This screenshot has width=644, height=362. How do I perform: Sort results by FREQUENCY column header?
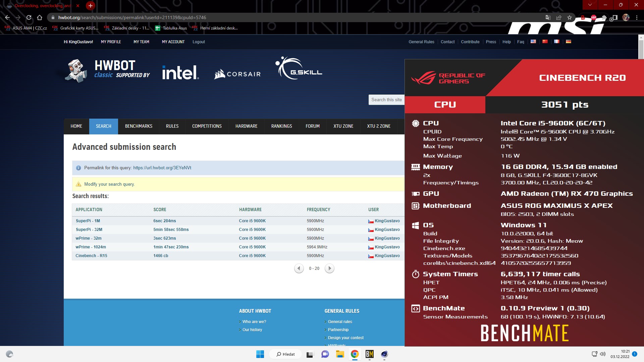318,210
